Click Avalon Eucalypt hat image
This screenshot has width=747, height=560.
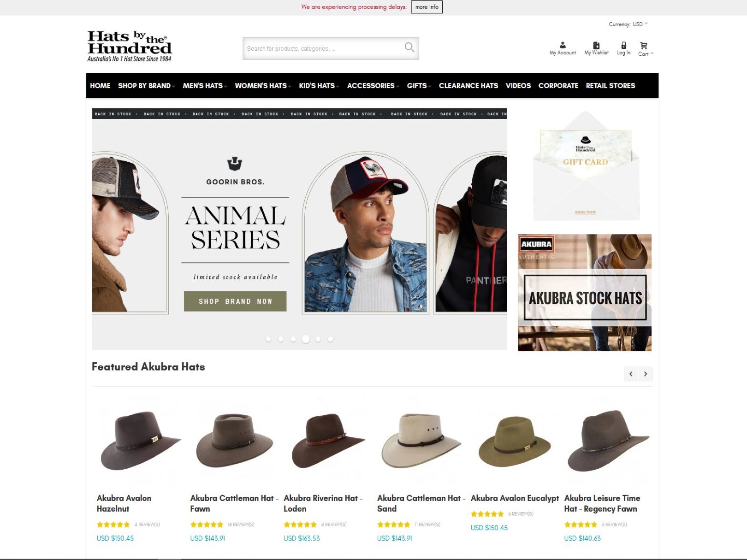pos(515,442)
